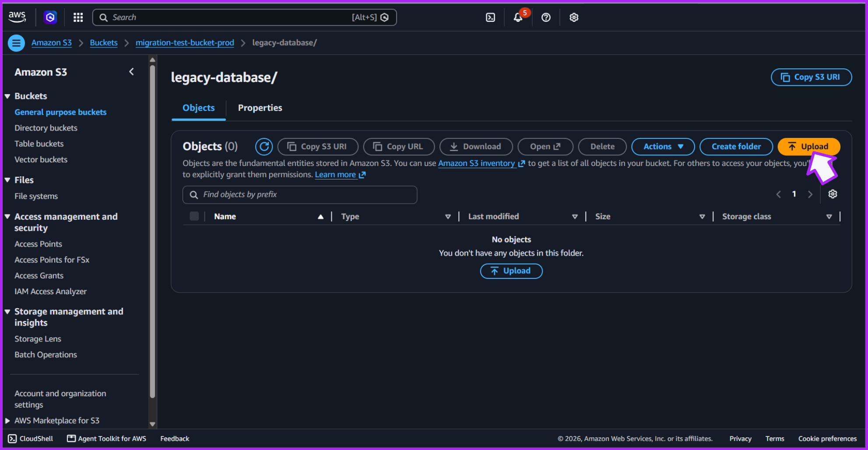Follow the Learn more link
Screen dimensions: 868x450
[x=340, y=175]
